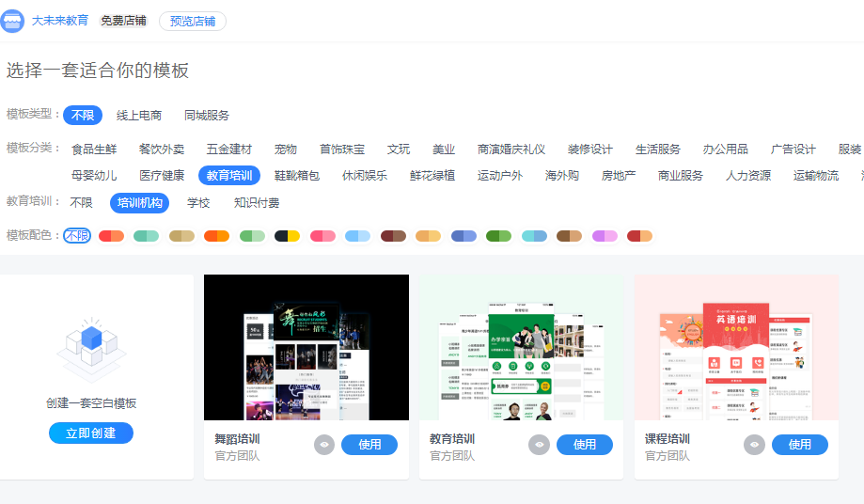Select 不限 under 教育培训 subcategory

(82, 203)
